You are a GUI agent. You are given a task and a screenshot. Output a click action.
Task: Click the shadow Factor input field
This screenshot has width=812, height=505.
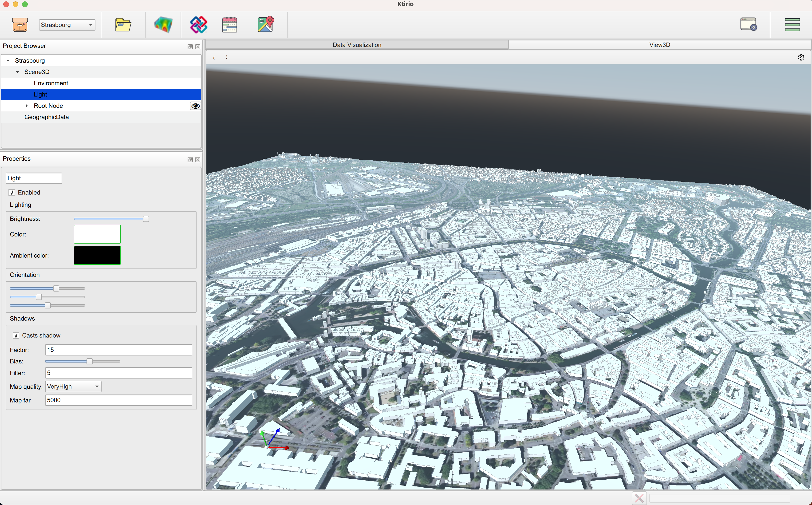pyautogui.click(x=118, y=350)
